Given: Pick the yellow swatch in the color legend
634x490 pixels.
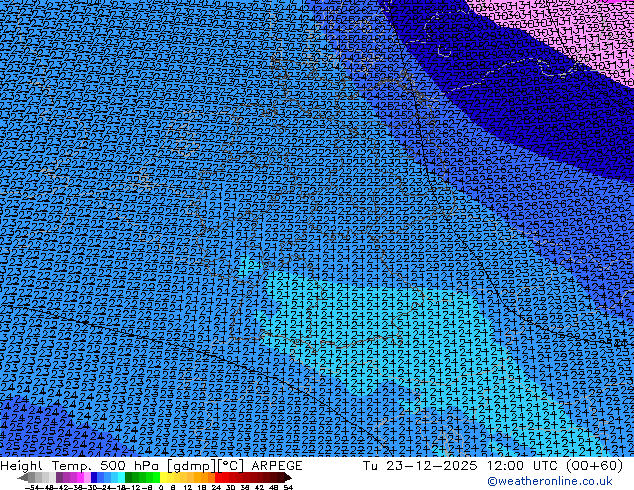Looking at the screenshot, I should (x=170, y=478).
